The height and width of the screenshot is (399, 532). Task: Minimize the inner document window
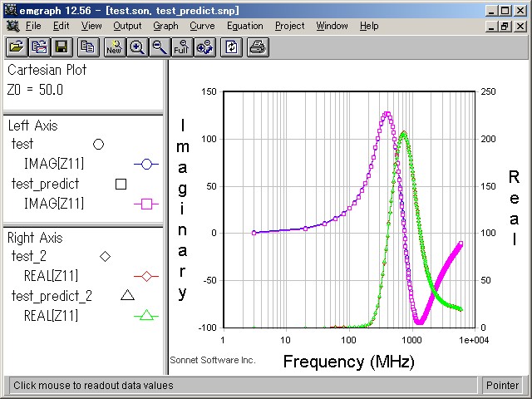(491, 26)
